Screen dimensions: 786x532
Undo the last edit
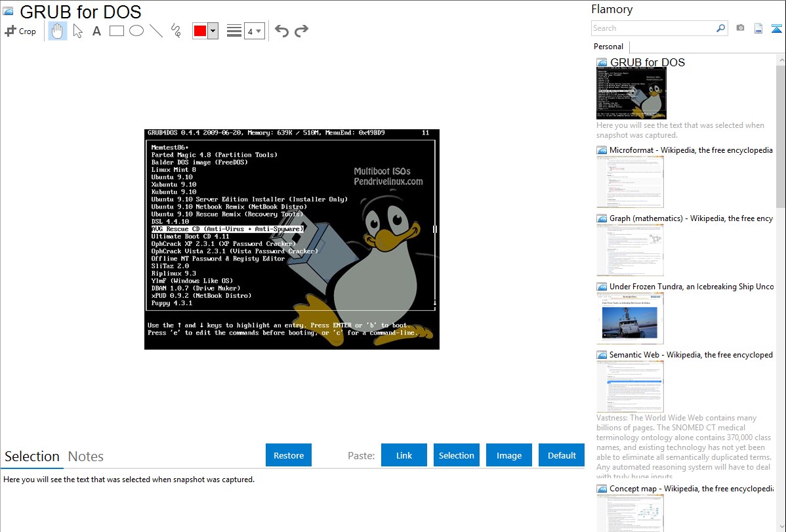[x=281, y=31]
